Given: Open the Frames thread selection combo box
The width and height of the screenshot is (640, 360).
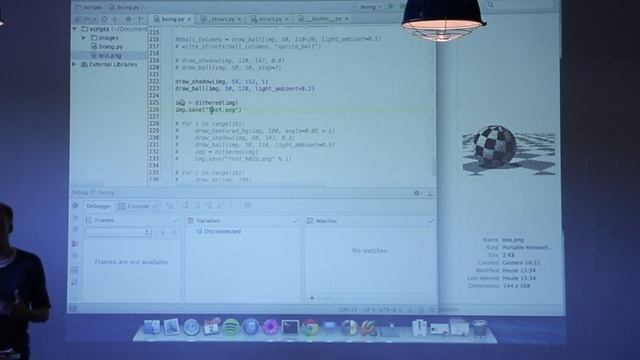Looking at the screenshot, I should [118, 232].
